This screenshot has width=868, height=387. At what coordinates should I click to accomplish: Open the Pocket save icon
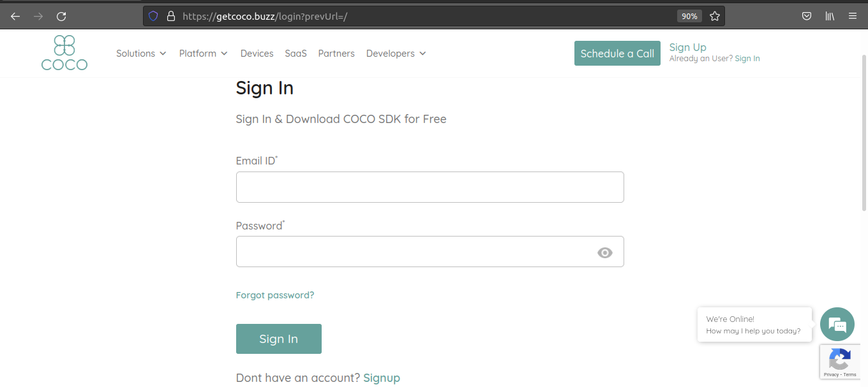(x=807, y=16)
